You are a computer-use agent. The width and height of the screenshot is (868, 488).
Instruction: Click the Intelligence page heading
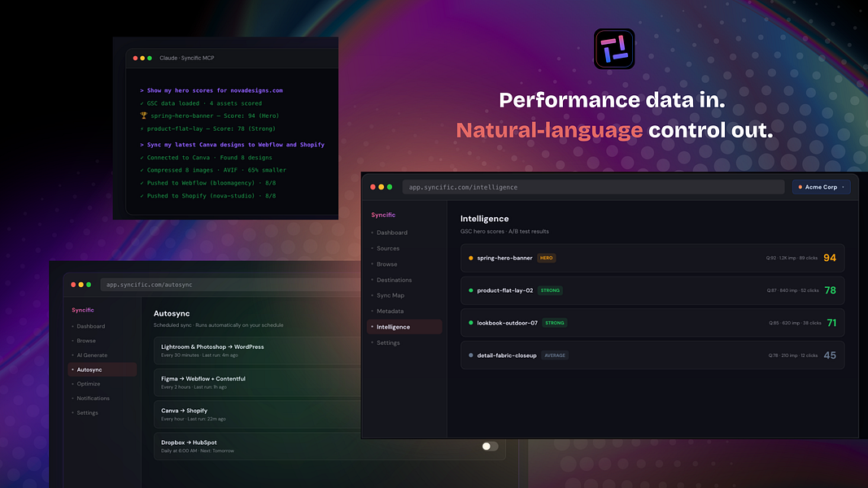pos(484,219)
